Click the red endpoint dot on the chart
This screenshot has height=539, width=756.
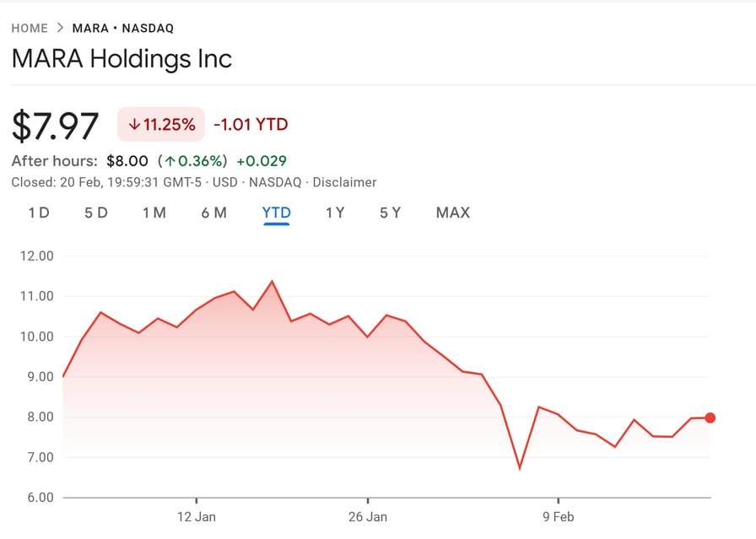coord(710,418)
